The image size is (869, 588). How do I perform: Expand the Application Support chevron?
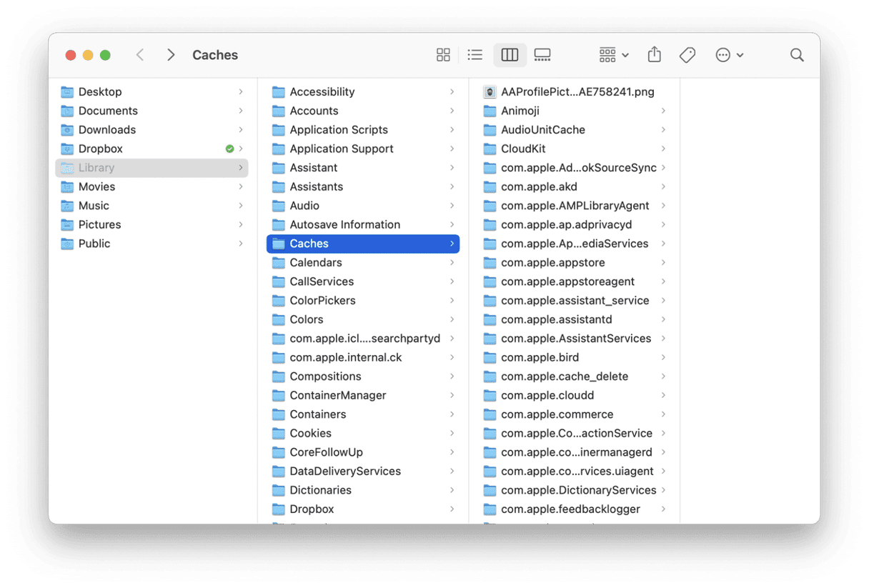[x=452, y=149]
